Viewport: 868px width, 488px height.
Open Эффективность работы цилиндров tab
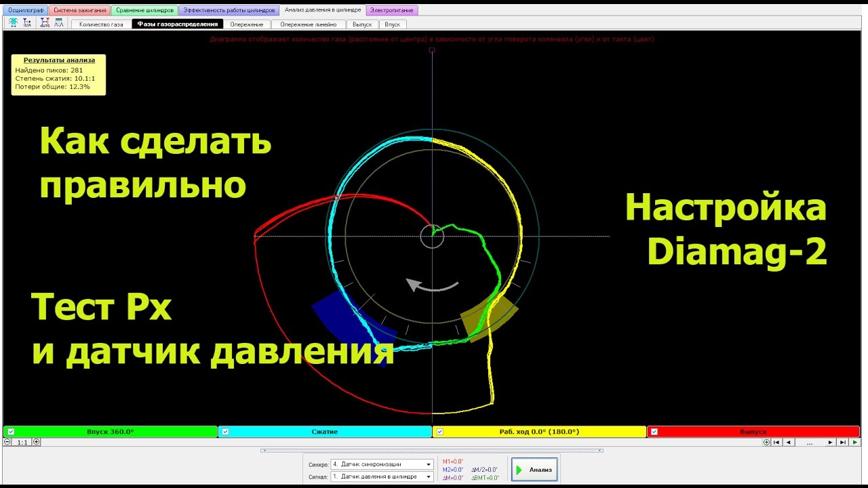pyautogui.click(x=229, y=10)
